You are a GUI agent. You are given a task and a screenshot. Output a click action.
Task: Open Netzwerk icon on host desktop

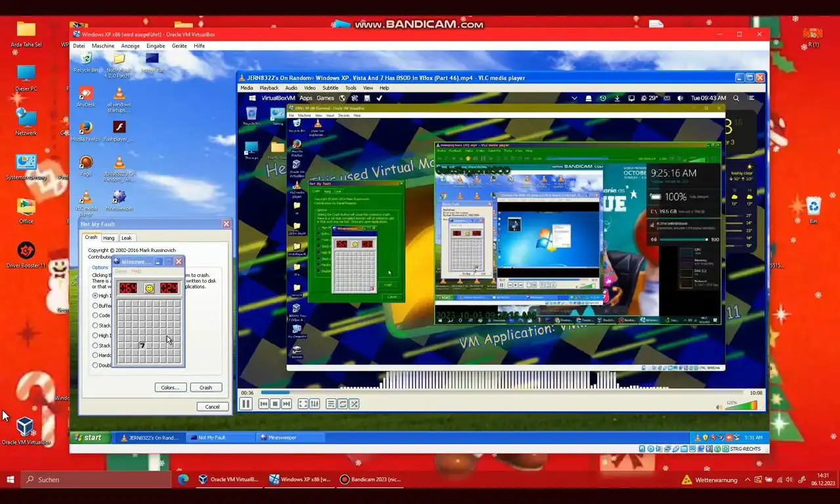click(26, 122)
